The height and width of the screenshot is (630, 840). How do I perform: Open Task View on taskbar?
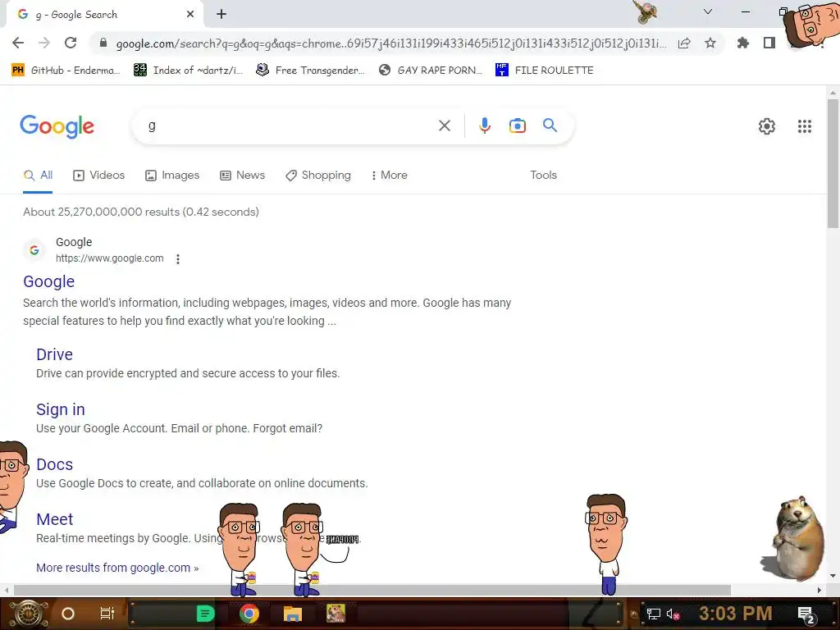click(x=107, y=614)
